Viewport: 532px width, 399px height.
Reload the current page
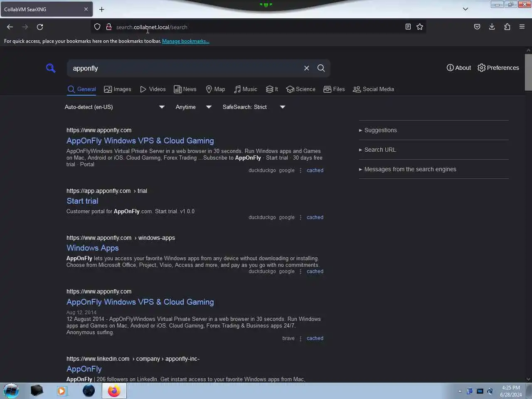40,27
